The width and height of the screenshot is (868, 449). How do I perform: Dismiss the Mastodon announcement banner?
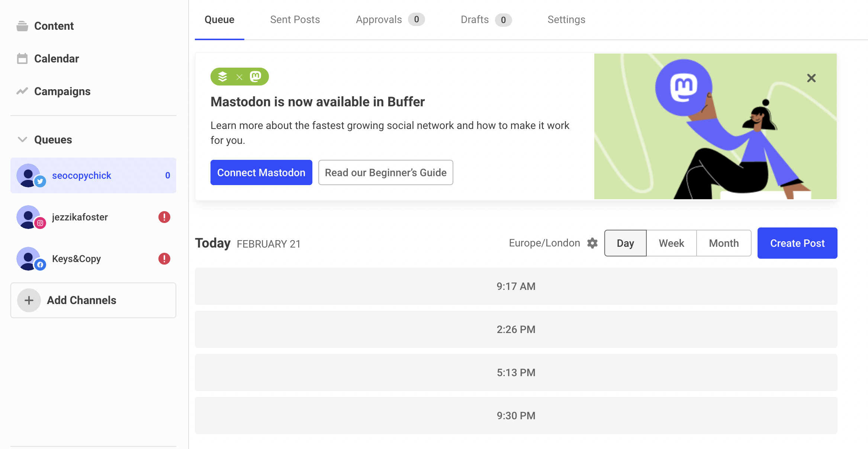[x=812, y=77]
